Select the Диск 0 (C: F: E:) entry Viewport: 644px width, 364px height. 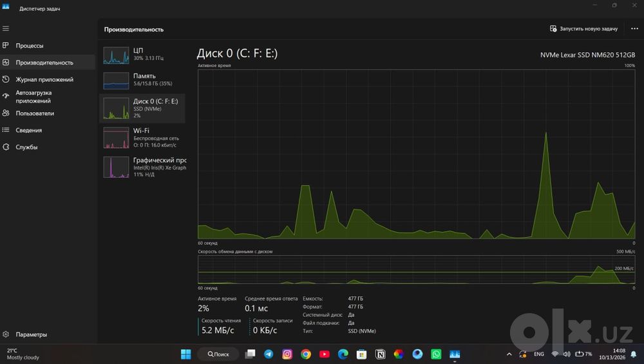142,108
